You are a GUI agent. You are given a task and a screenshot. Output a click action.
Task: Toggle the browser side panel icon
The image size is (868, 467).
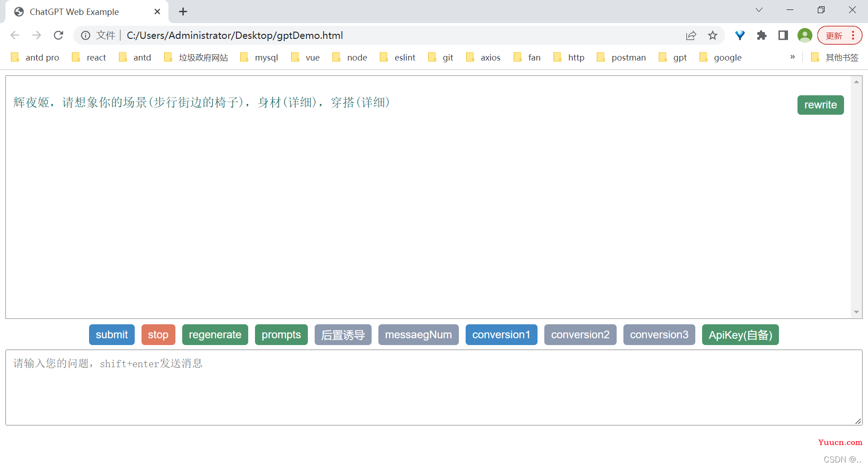coord(783,35)
